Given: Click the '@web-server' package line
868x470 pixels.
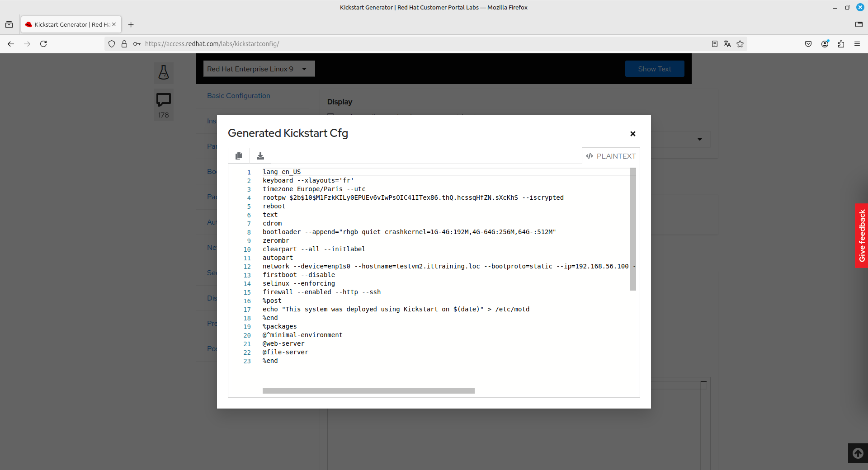Looking at the screenshot, I should point(283,343).
